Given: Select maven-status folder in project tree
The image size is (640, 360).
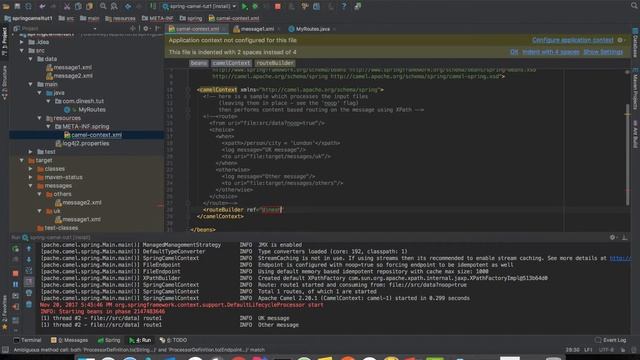Looking at the screenshot, I should click(x=60, y=178).
